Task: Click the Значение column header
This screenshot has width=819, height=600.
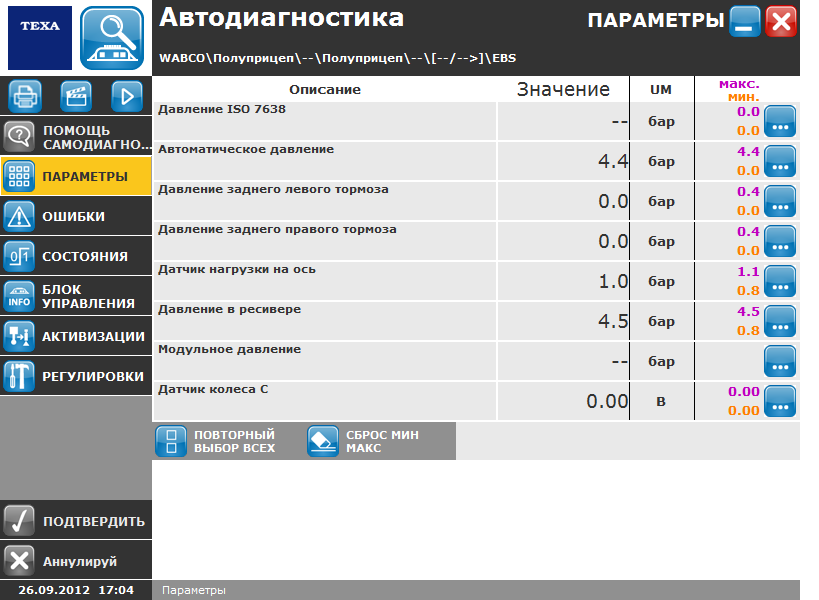Action: coord(563,89)
